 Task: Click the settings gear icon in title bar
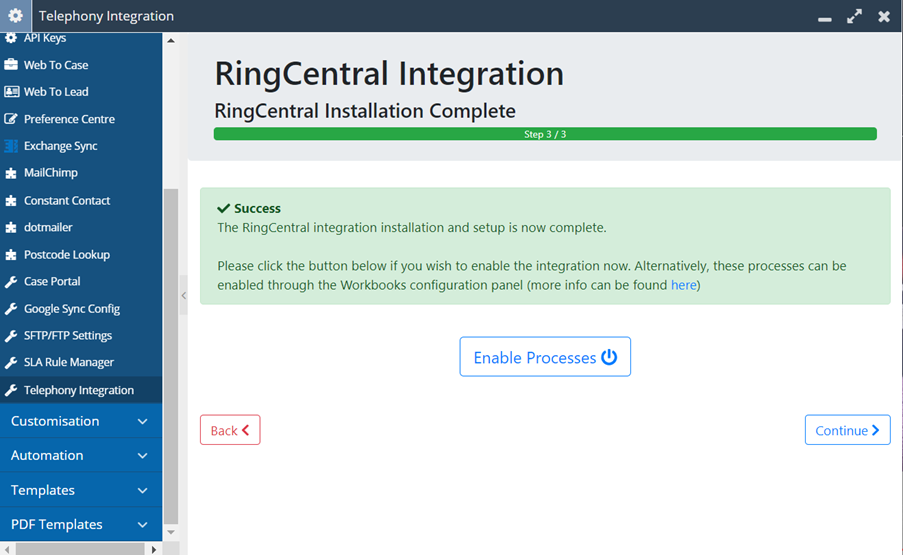[x=16, y=16]
